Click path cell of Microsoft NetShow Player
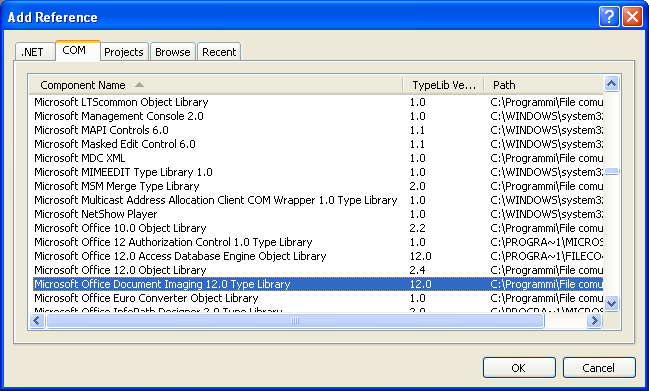The width and height of the screenshot is (649, 391). [x=546, y=214]
